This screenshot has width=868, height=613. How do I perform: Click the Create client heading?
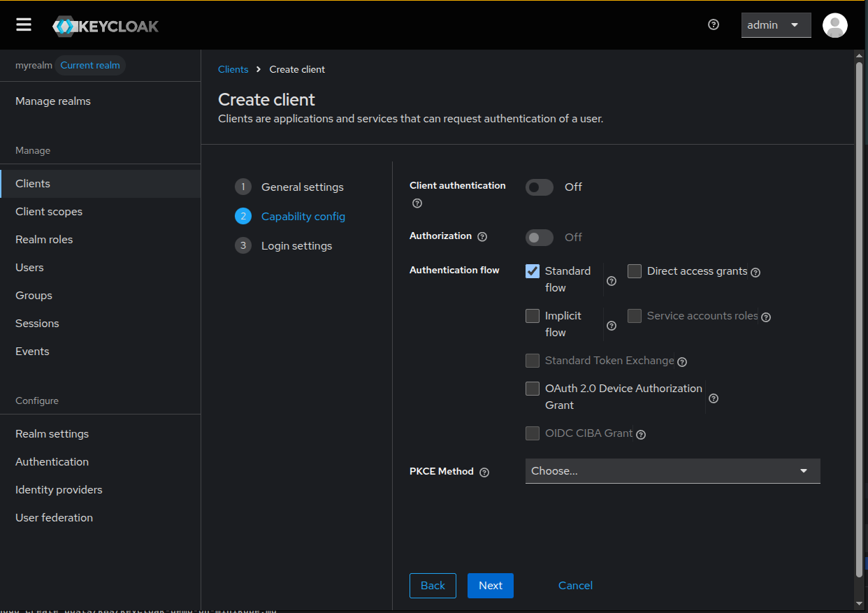(266, 99)
